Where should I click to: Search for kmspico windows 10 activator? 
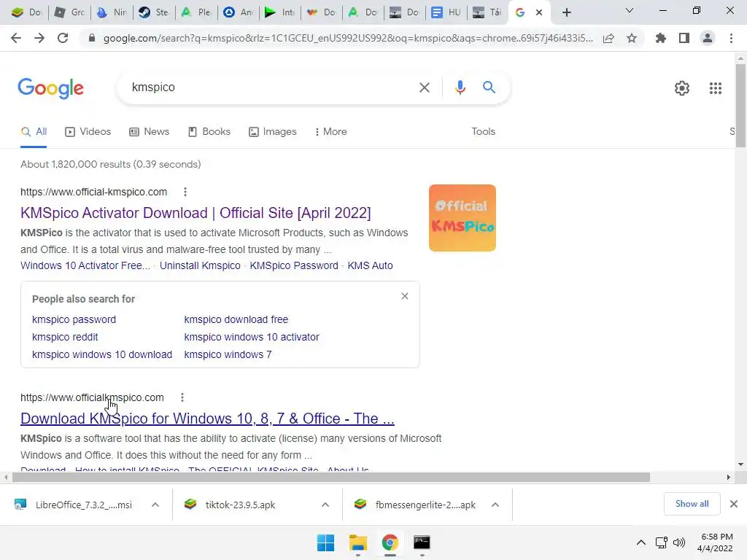pos(252,337)
